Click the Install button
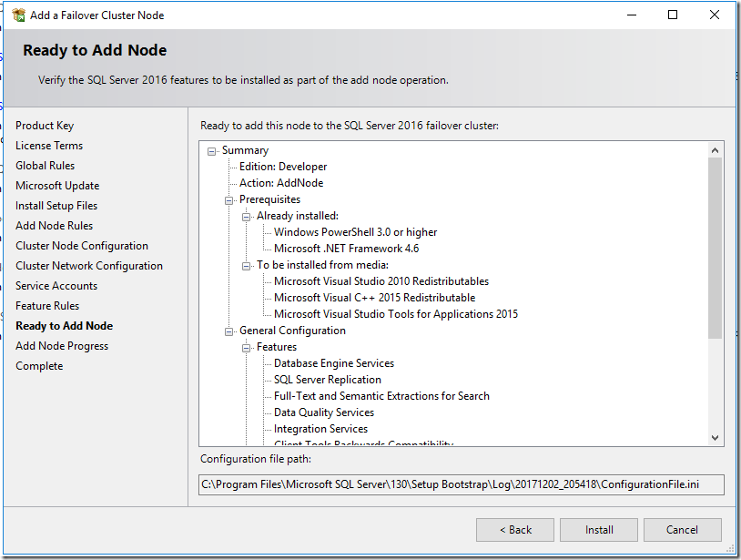The height and width of the screenshot is (560, 741). (599, 530)
